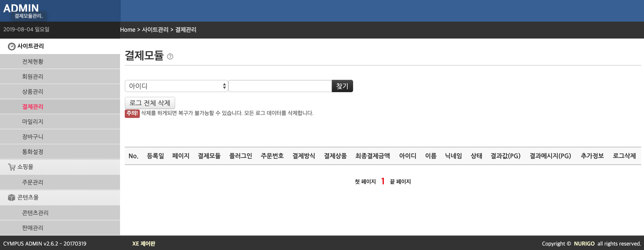Open 주문관리 under 쇼핑몰
Image resolution: width=644 pixels, height=250 pixels.
[x=60, y=182]
